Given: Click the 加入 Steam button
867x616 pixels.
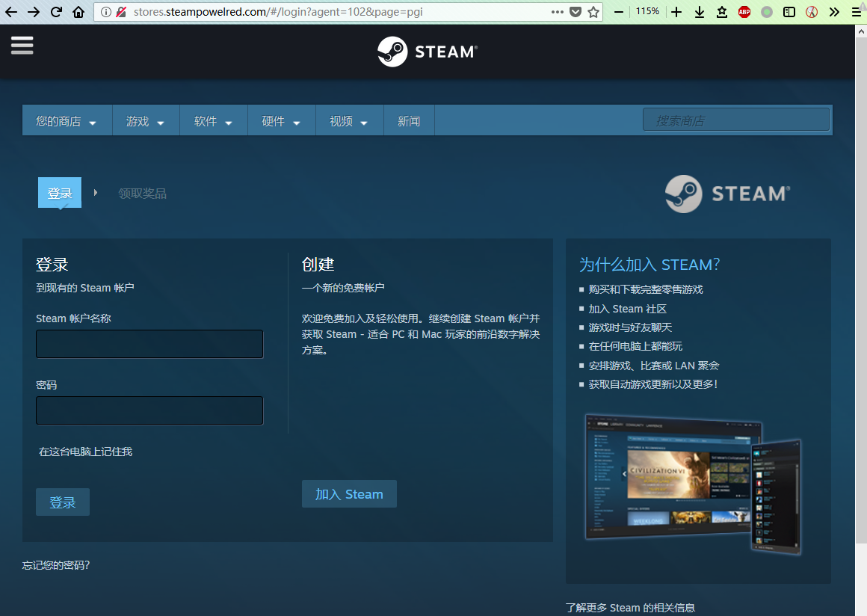Looking at the screenshot, I should 349,494.
